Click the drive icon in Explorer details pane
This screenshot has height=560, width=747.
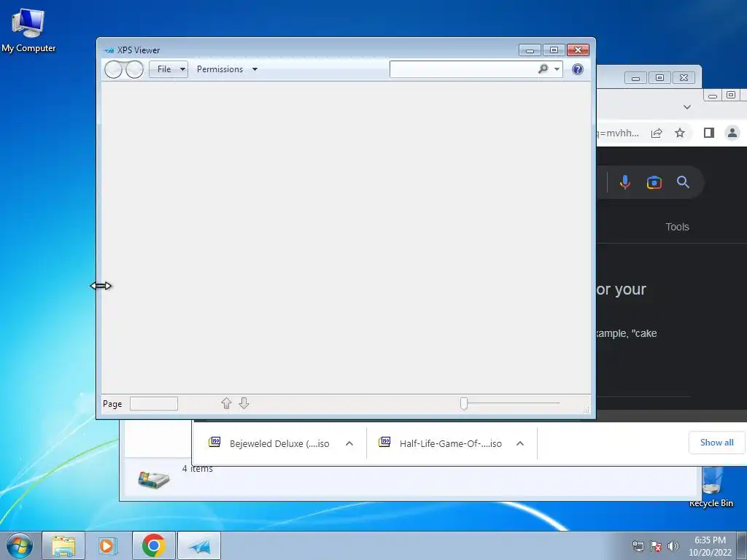tap(153, 479)
